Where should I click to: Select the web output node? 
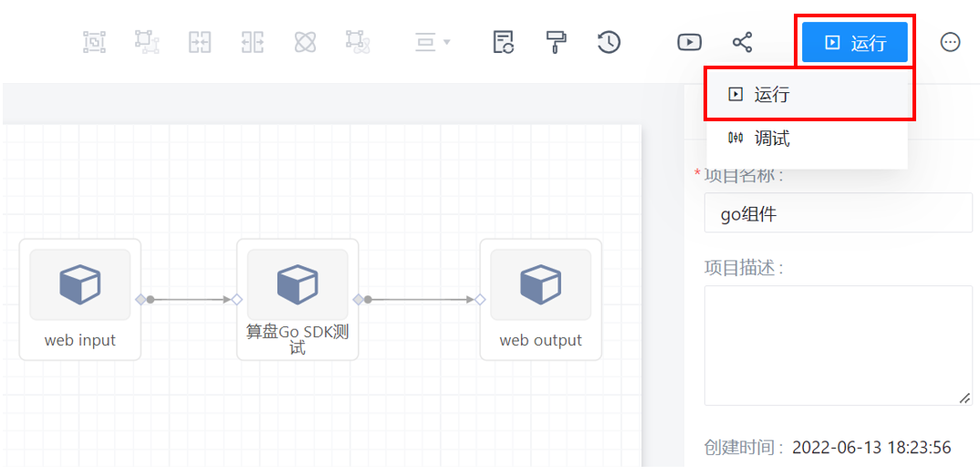tap(540, 299)
